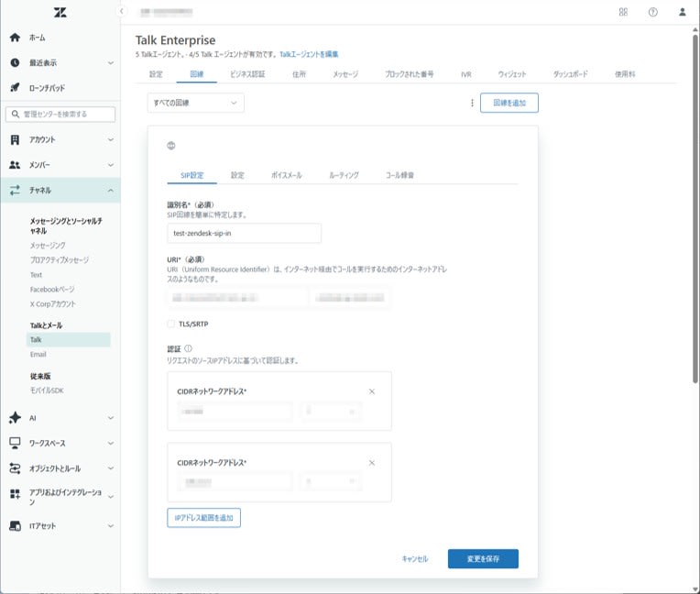Open the X Corpアカウント sidebar link
Screen dimensions: 700x594
pyautogui.click(x=53, y=304)
